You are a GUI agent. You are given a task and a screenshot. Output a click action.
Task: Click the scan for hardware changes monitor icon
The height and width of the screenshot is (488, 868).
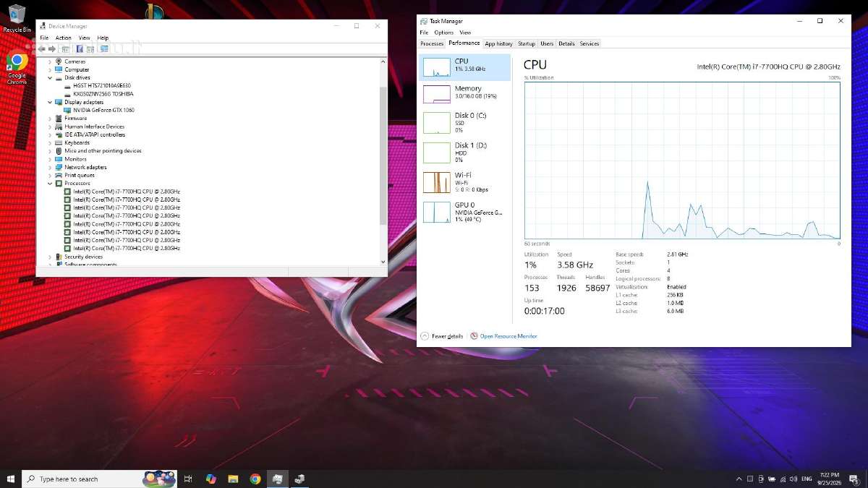coord(104,49)
